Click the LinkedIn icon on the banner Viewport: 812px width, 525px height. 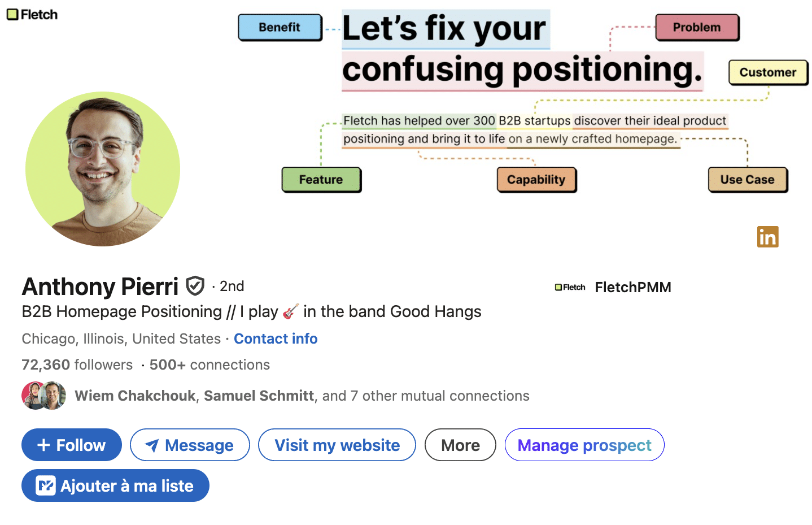[767, 237]
